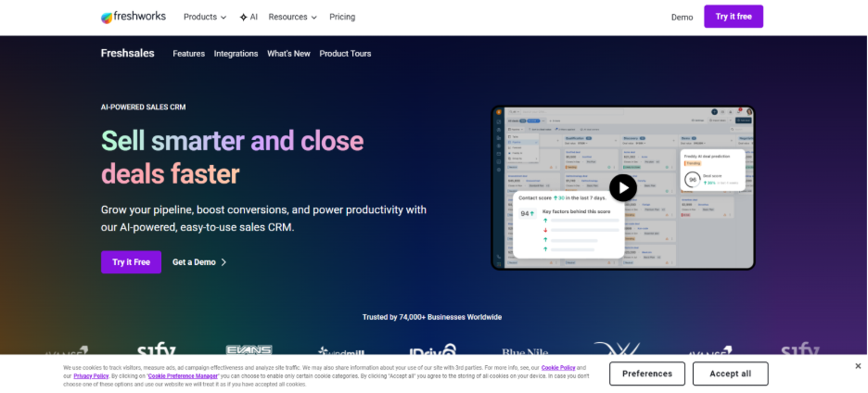Screen dimensions: 868x393
Task: Click the Freshworks logo
Action: coord(134,18)
